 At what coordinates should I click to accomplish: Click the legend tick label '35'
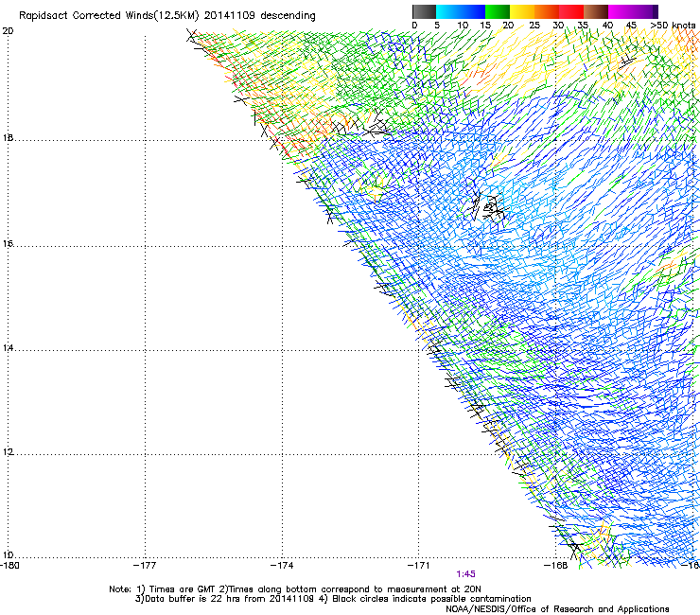(x=583, y=26)
